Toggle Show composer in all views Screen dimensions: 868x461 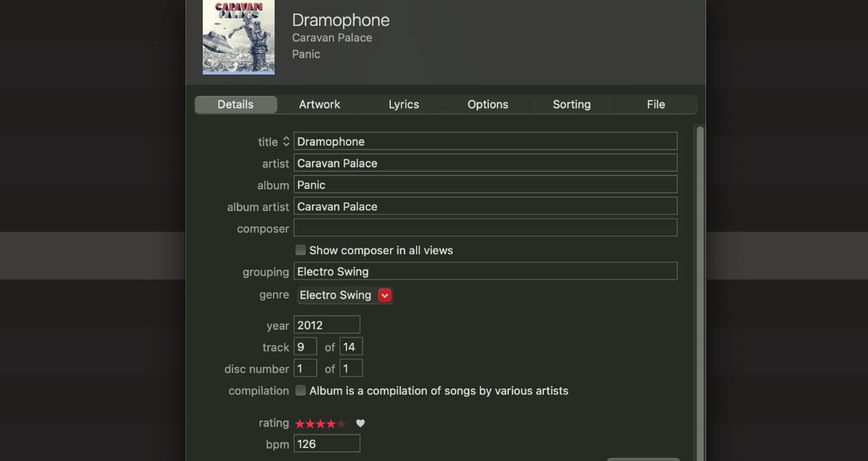pyautogui.click(x=300, y=250)
